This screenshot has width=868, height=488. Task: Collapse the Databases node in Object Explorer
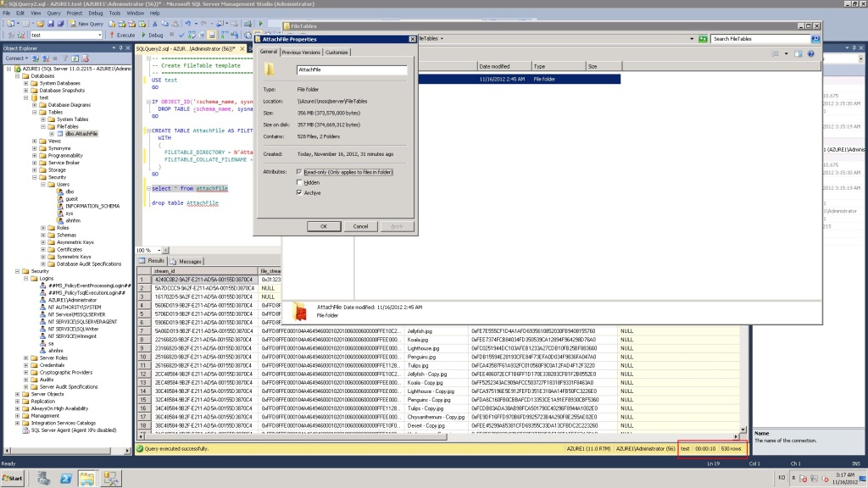pyautogui.click(x=17, y=75)
